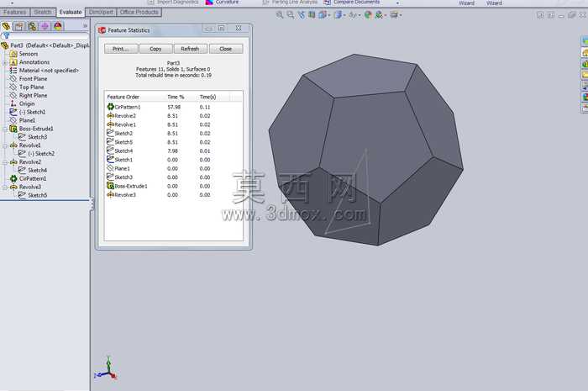588x391 pixels.
Task: Click Zoom to Fit in view toolbar
Action: pyautogui.click(x=280, y=15)
